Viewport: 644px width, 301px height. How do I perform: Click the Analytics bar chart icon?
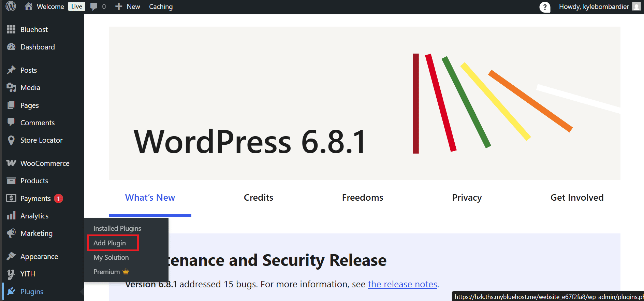[x=11, y=215]
